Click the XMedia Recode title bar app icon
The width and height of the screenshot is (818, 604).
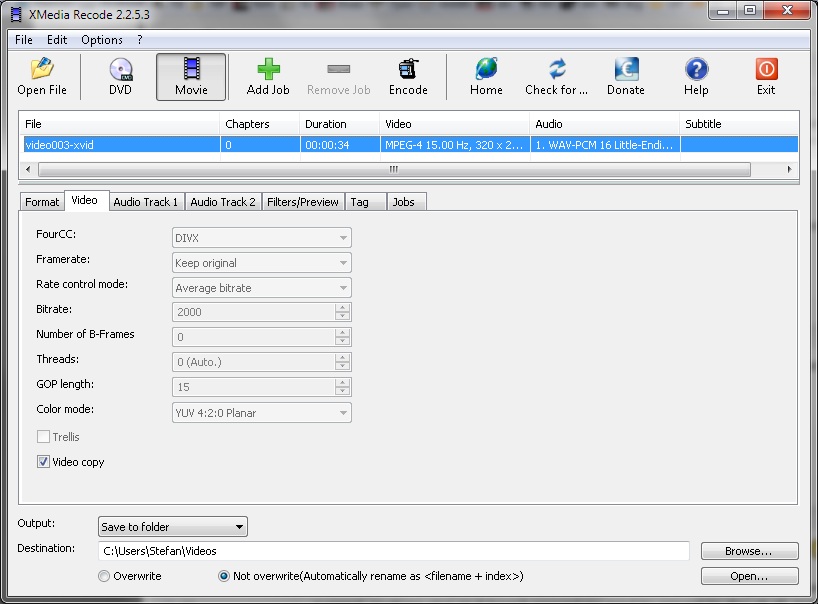coord(16,14)
